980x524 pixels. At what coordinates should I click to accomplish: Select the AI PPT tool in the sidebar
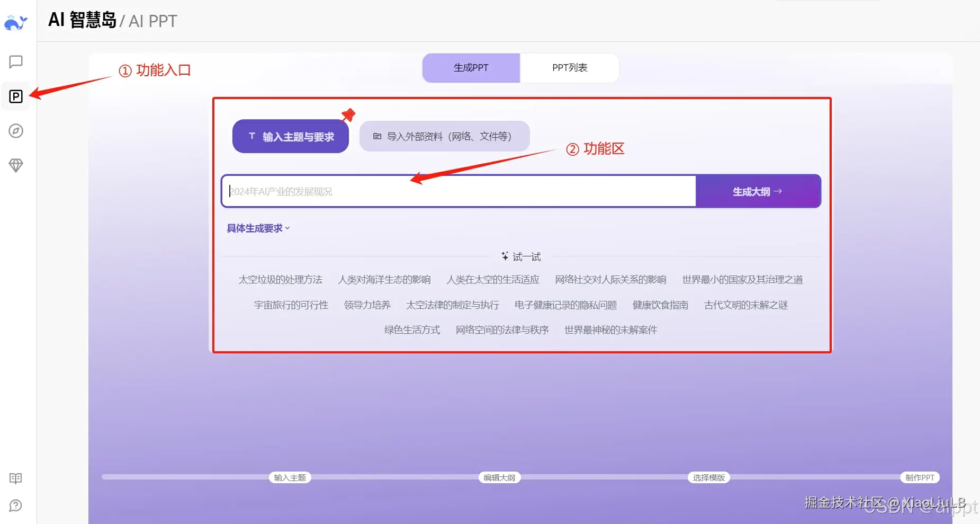(16, 96)
